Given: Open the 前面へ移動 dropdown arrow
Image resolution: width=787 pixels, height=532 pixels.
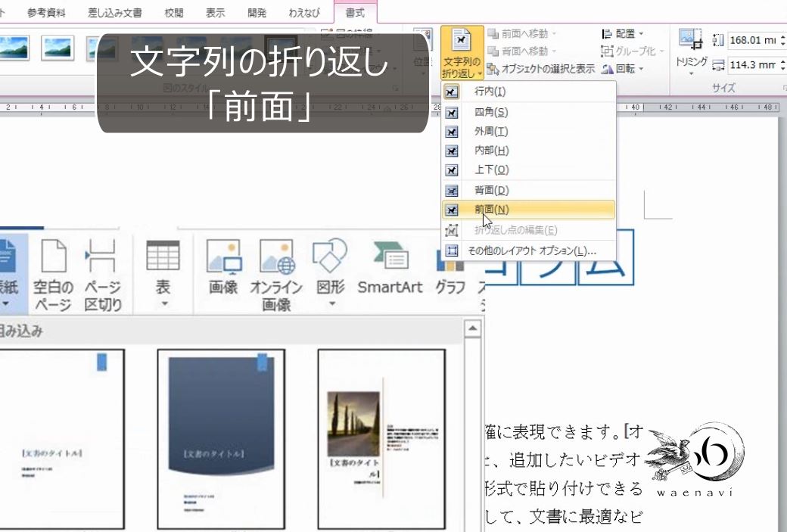Looking at the screenshot, I should (555, 33).
